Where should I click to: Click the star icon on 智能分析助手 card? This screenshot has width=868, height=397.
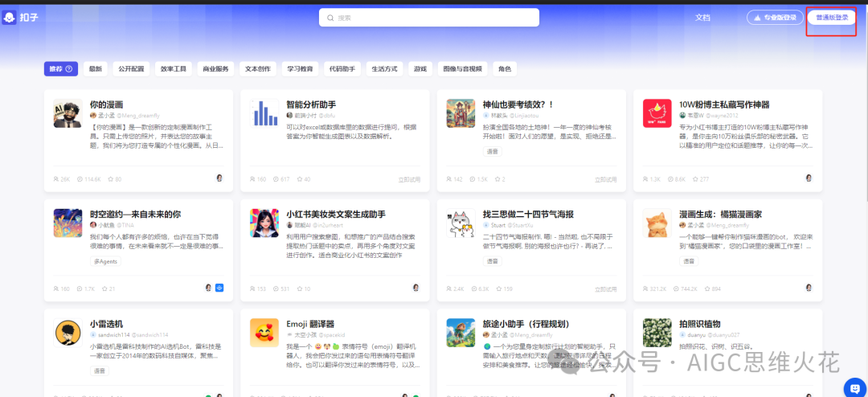pyautogui.click(x=300, y=179)
